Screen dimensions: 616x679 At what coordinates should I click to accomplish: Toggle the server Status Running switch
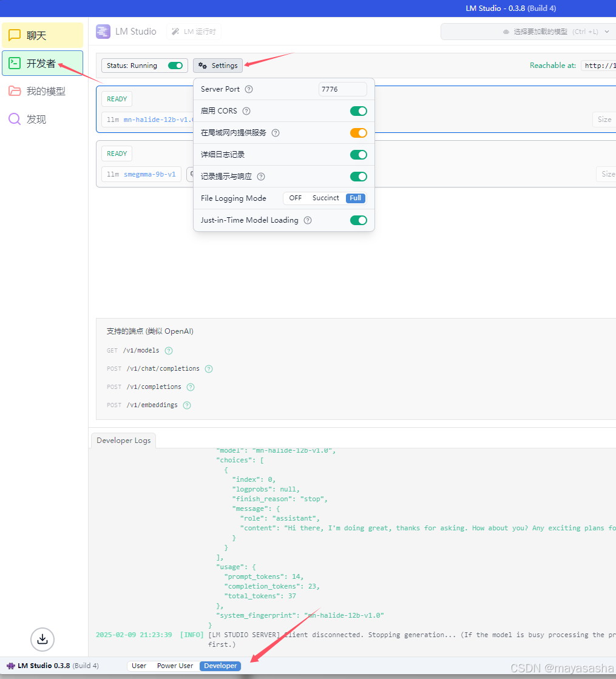point(175,66)
